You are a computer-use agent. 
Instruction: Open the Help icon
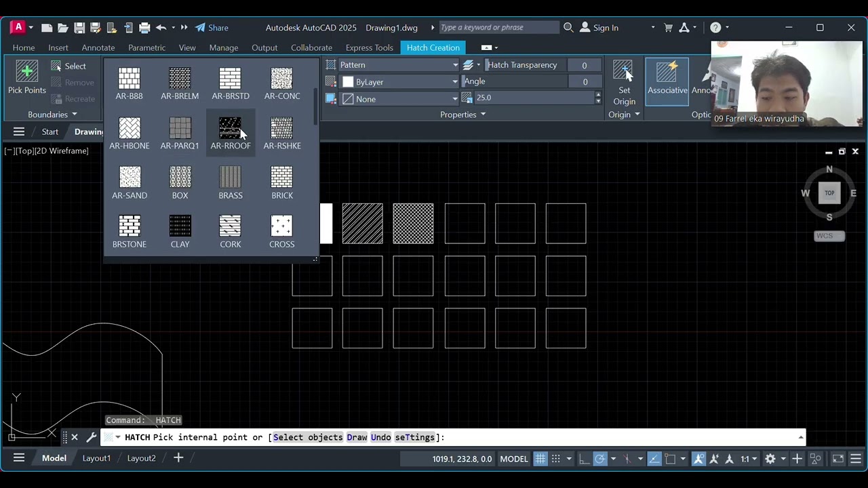[x=715, y=28]
